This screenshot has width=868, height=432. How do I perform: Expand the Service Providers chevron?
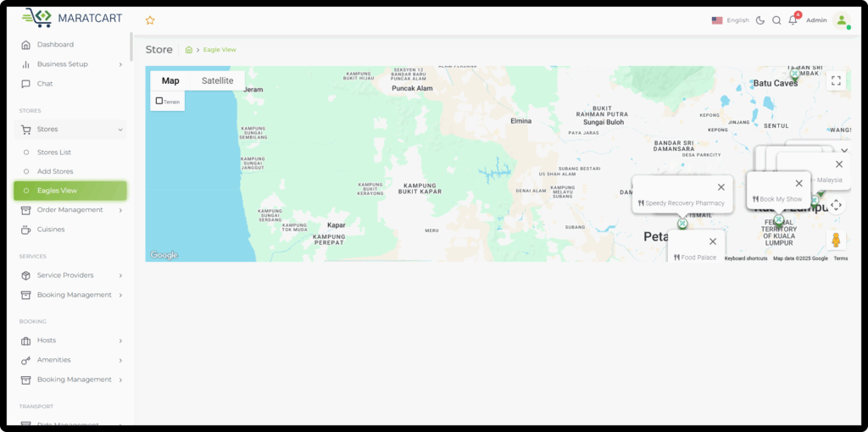click(120, 275)
